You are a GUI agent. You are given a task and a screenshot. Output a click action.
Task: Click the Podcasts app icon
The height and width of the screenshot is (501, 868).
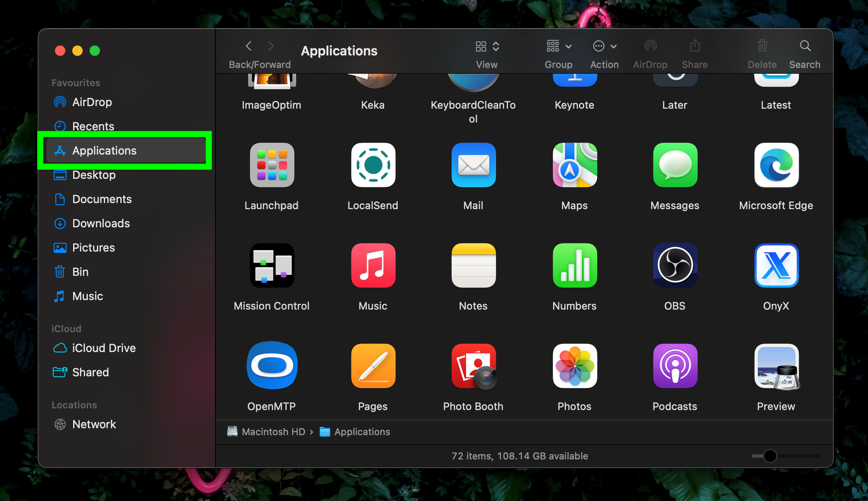[x=675, y=366]
